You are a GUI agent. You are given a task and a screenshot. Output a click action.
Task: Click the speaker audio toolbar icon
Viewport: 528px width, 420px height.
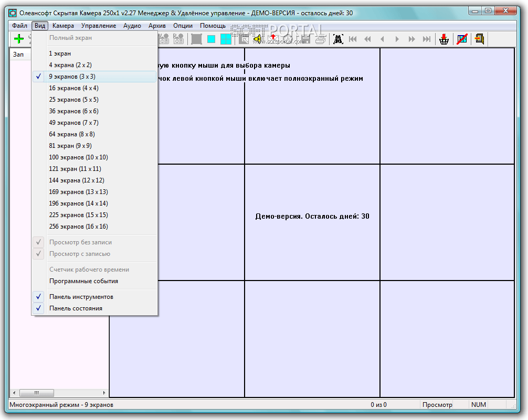pyautogui.click(x=258, y=39)
